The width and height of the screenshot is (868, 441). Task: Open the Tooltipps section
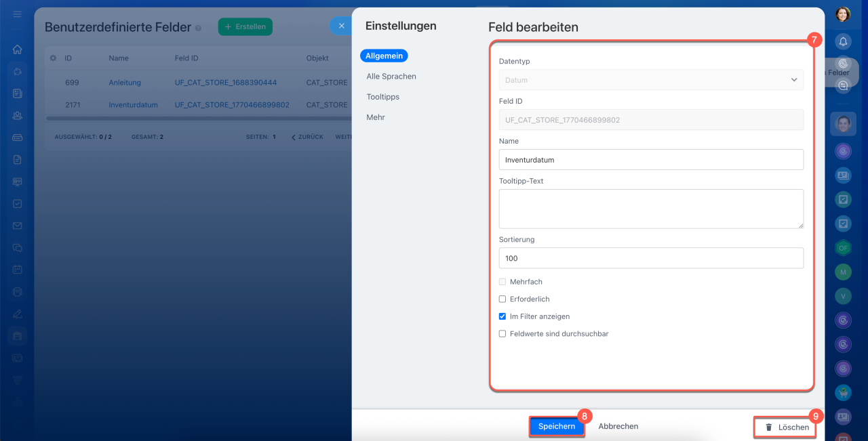382,97
